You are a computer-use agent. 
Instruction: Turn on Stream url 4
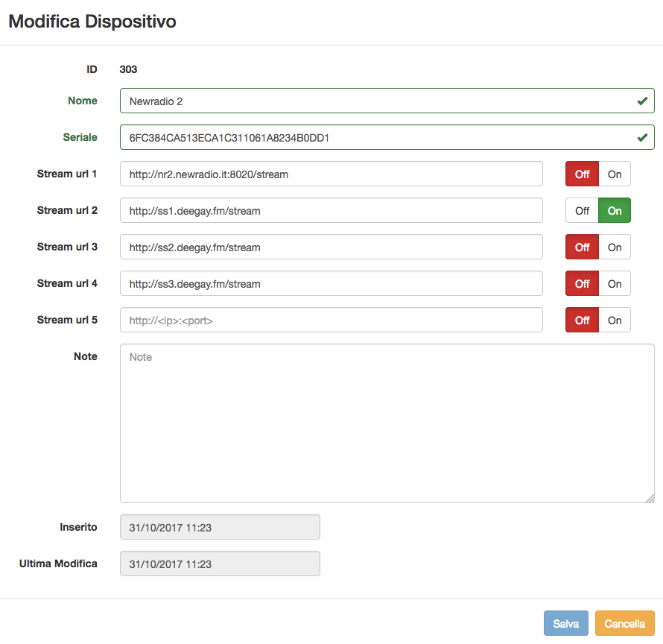click(x=615, y=283)
